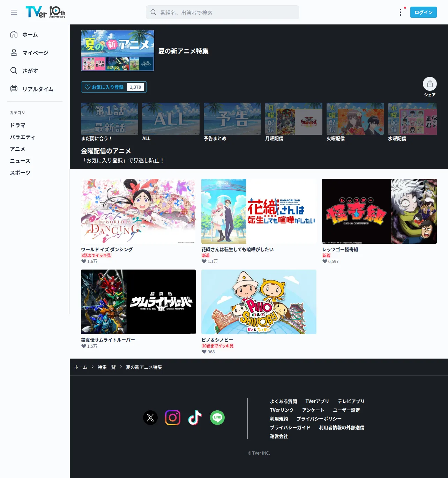Select アニメ category in sidebar
448x478 pixels.
pyautogui.click(x=18, y=149)
